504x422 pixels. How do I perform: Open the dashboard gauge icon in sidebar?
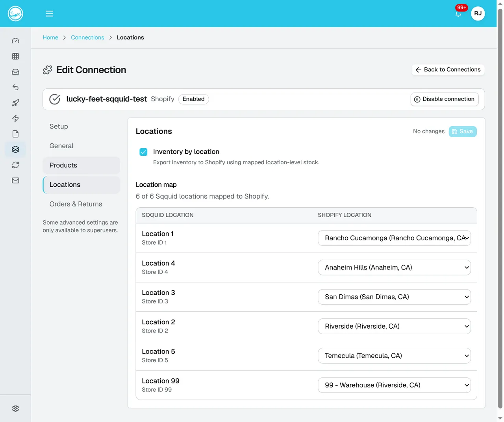point(15,41)
